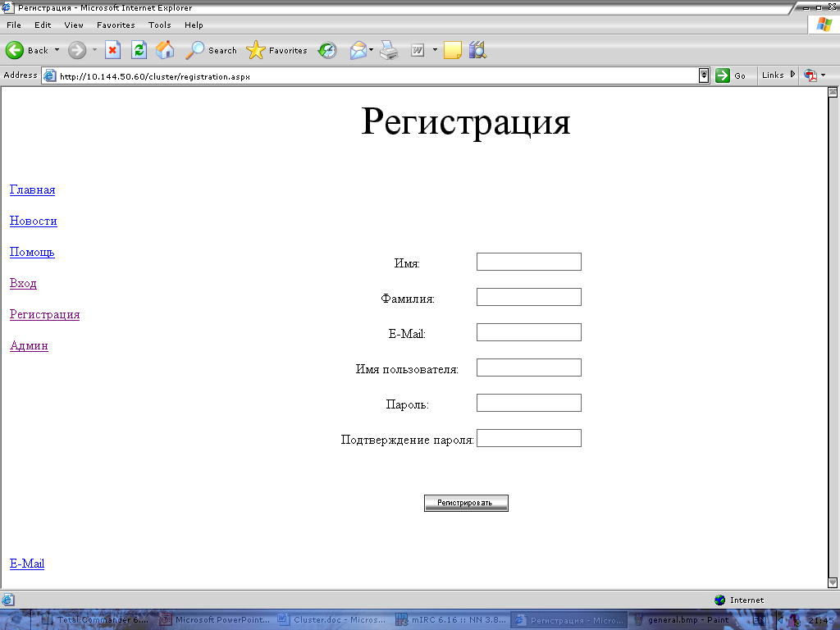Click the Имя пользователя text field

pos(528,367)
